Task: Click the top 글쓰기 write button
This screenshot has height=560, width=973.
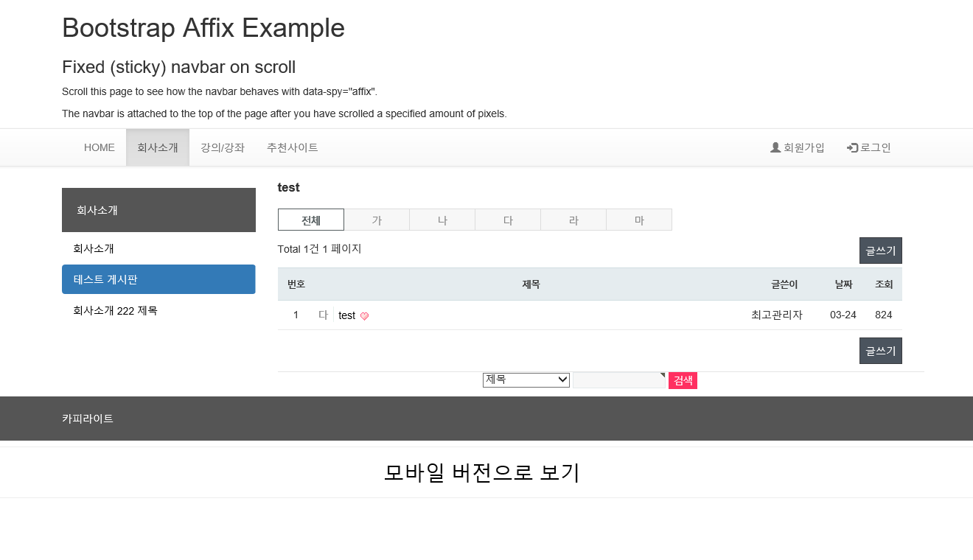Action: click(x=880, y=251)
